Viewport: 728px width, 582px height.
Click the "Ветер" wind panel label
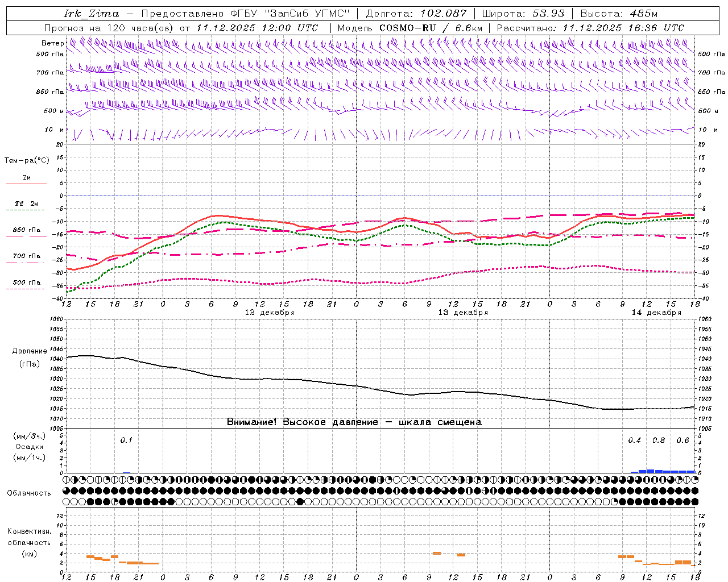[x=52, y=43]
